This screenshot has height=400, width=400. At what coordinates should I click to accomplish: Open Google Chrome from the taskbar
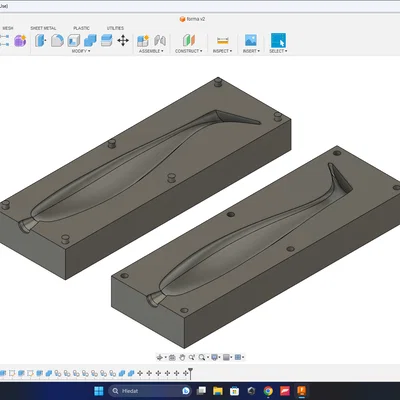tap(268, 391)
